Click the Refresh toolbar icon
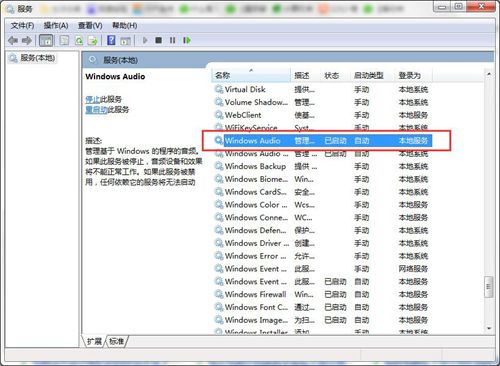The image size is (500, 366). tap(79, 41)
